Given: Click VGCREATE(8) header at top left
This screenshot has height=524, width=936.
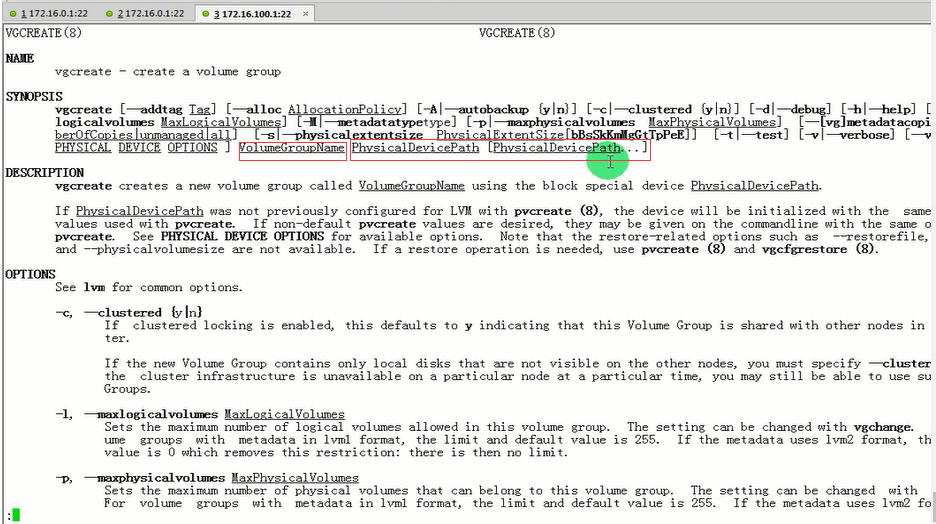Looking at the screenshot, I should (x=44, y=33).
